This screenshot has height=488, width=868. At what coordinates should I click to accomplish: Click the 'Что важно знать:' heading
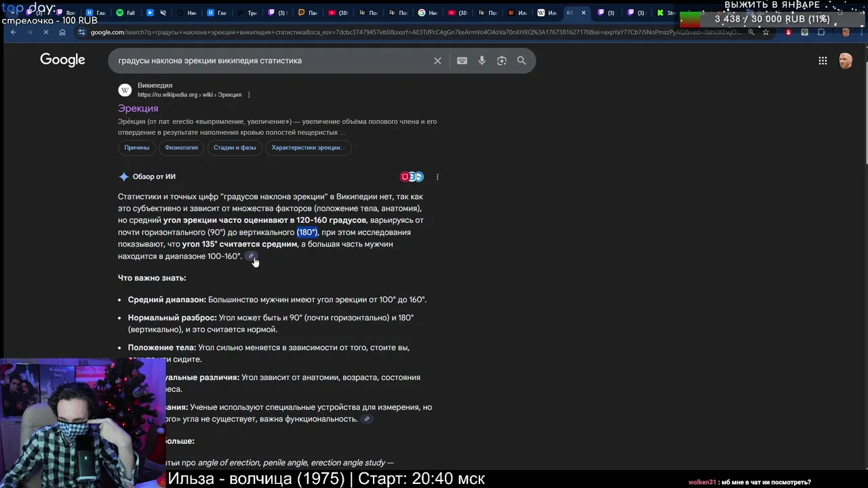tap(152, 278)
